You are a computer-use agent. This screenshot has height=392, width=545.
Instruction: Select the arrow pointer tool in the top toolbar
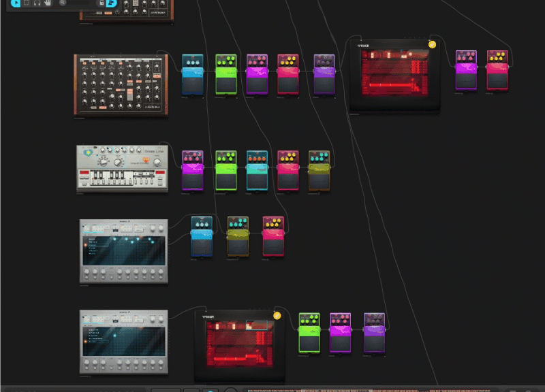[x=16, y=4]
